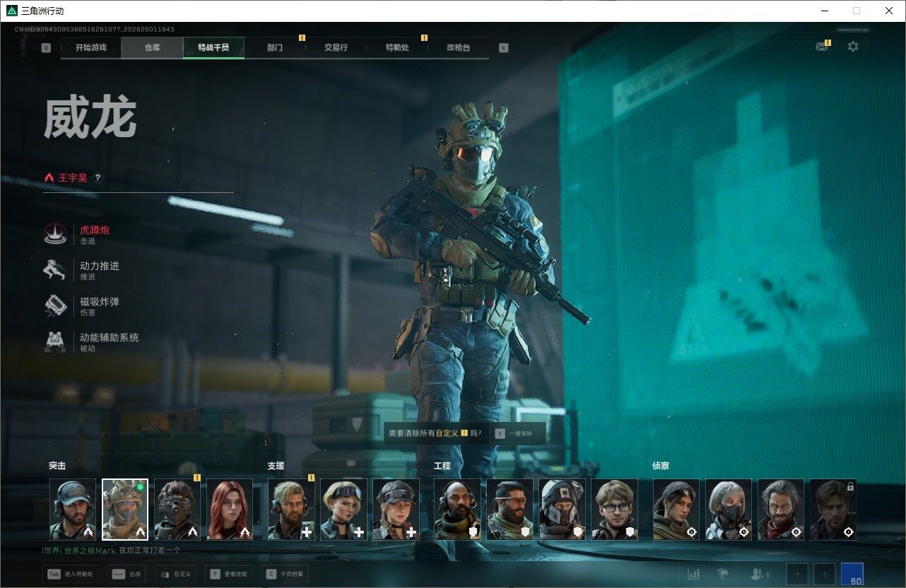Click the flag icon in bottom bar
Image resolution: width=906 pixels, height=588 pixels.
pyautogui.click(x=723, y=575)
